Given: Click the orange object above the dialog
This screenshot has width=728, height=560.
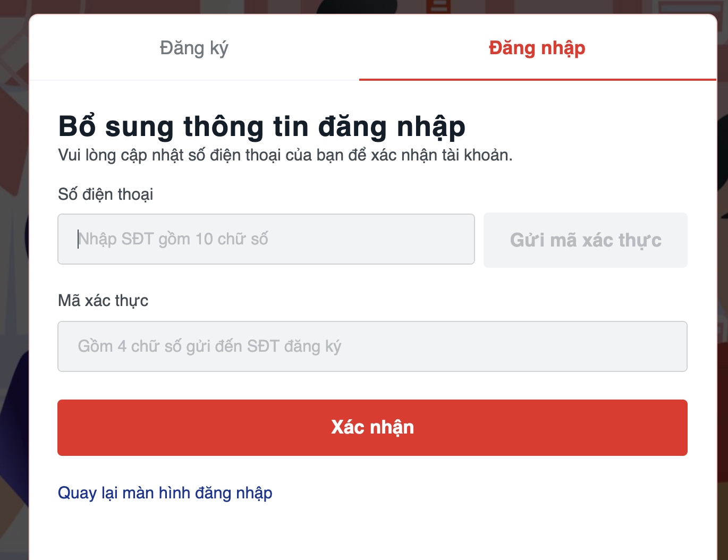Looking at the screenshot, I should point(441,6).
